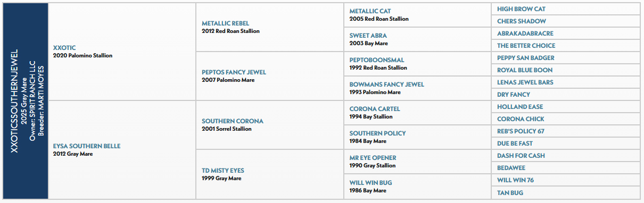Click PEPTOS FANCY JEWEL entry
Screen dimensions: 644x203
click(234, 72)
